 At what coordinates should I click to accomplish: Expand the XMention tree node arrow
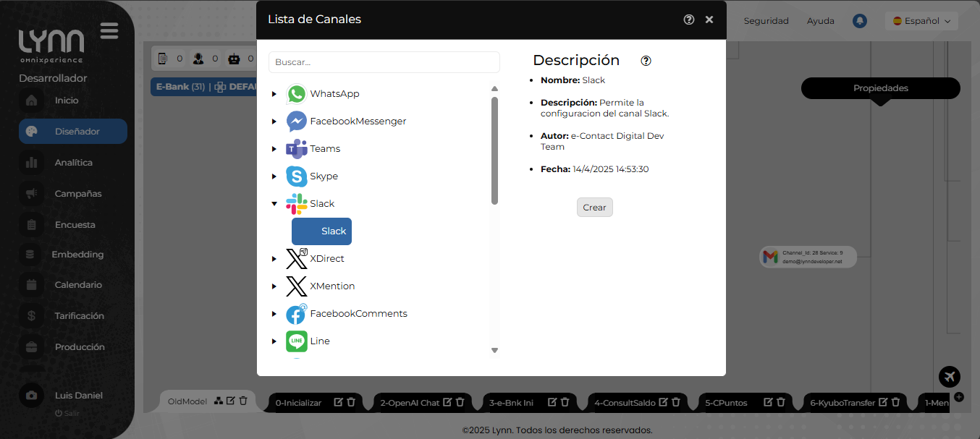tap(274, 286)
